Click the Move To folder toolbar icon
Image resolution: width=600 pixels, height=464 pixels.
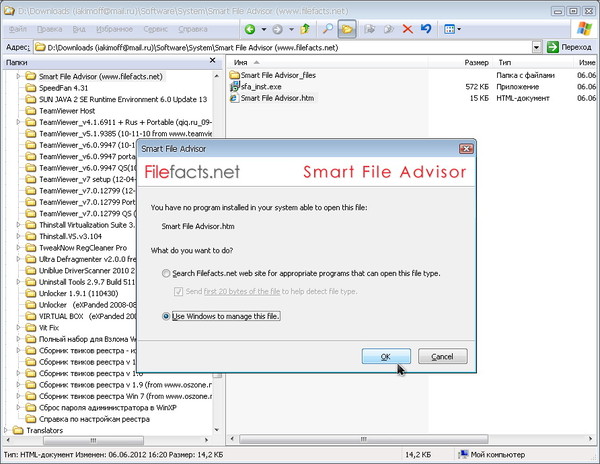pyautogui.click(x=369, y=29)
